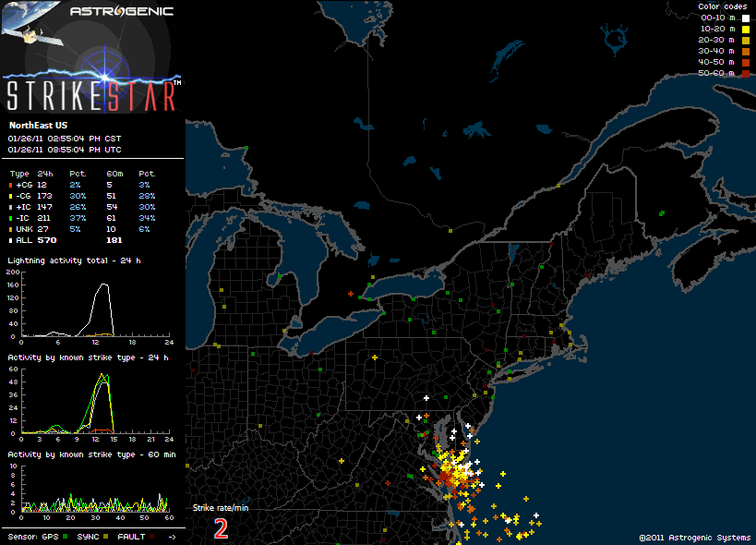Click the Astrogenic logo text
This screenshot has width=756, height=545.
tap(122, 11)
